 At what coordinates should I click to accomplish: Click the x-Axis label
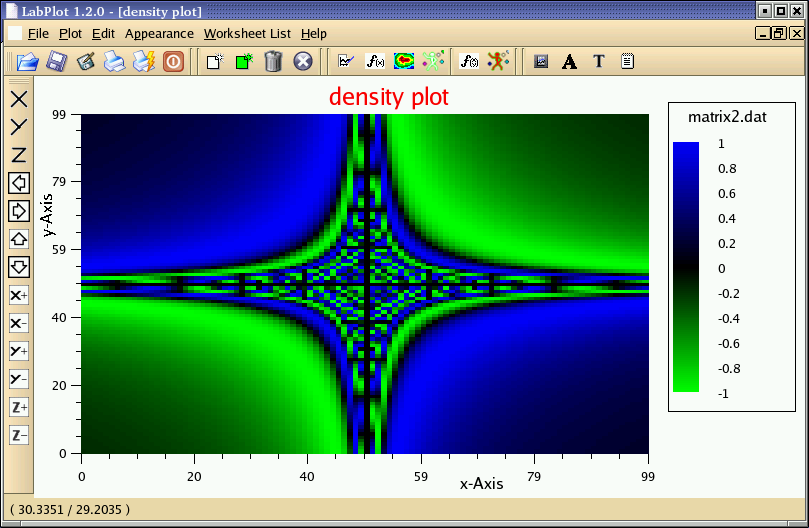click(481, 484)
